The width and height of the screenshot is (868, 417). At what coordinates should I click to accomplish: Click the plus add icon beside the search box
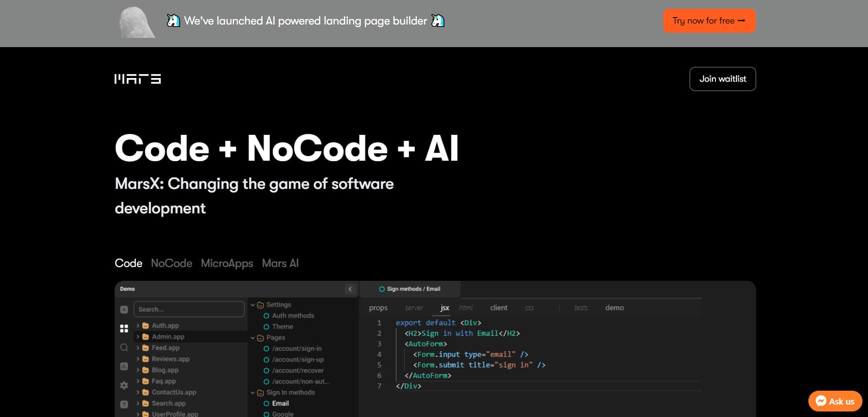click(124, 309)
